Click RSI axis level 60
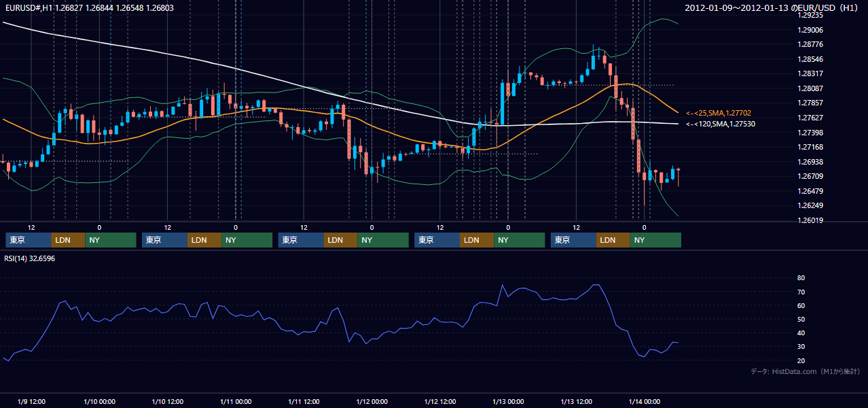The image size is (868, 408). point(801,305)
